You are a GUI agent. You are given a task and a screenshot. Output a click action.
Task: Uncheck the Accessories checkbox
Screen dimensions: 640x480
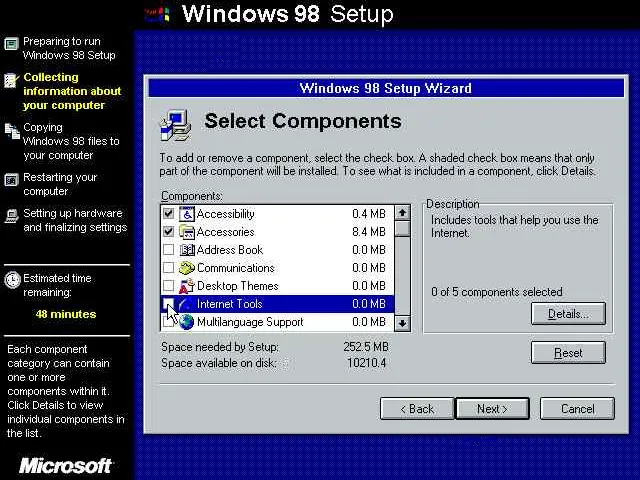click(169, 231)
